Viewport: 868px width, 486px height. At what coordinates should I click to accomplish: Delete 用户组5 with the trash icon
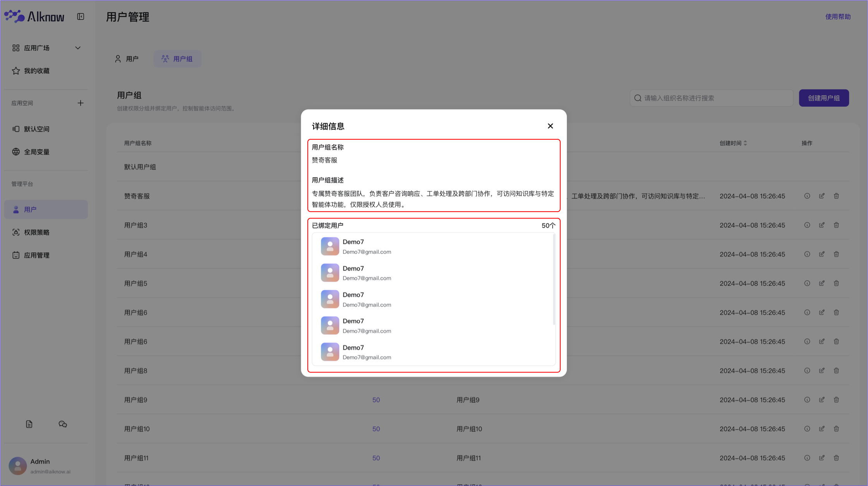pos(836,283)
